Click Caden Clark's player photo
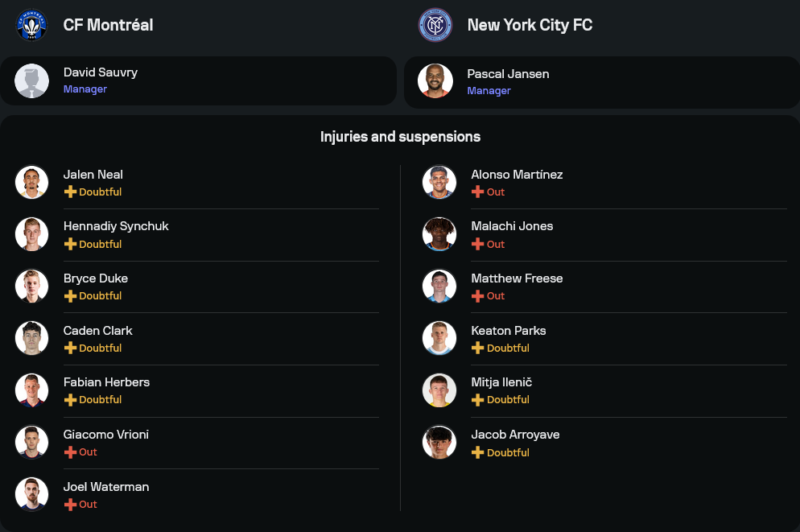The height and width of the screenshot is (532, 800). (x=32, y=338)
